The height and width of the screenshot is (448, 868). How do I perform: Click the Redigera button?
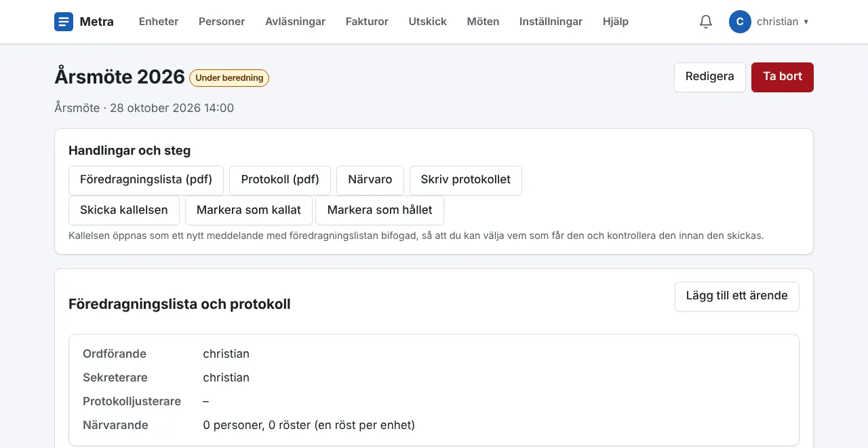[x=709, y=77]
